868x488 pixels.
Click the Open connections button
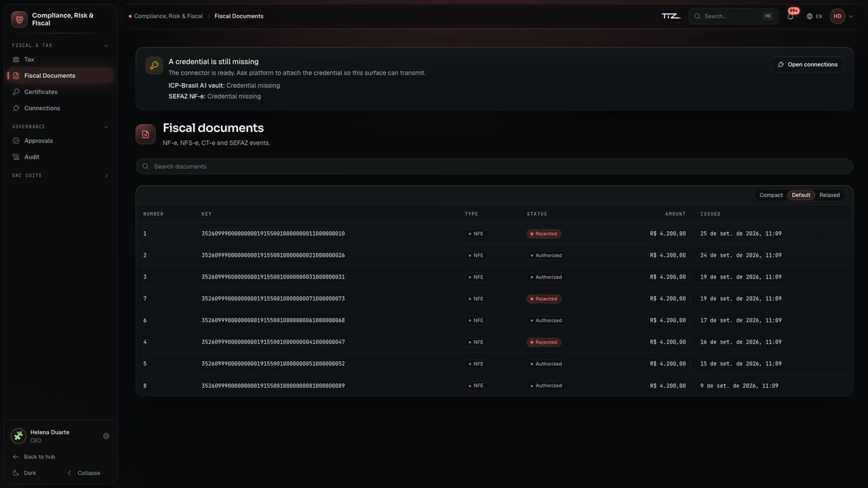[807, 64]
